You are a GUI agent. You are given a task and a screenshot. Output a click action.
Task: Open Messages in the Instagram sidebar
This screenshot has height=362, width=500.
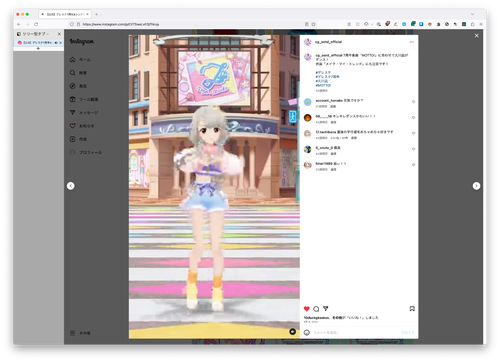pos(84,113)
